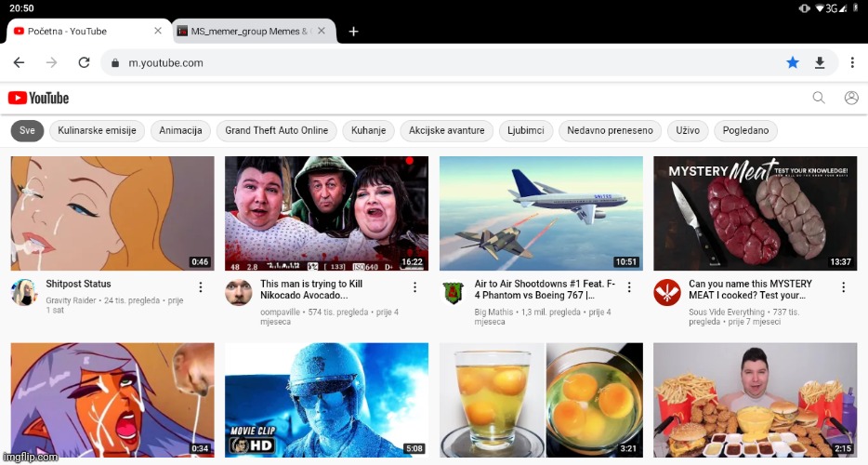
Task: Click the YouTube logo
Action: coord(39,98)
